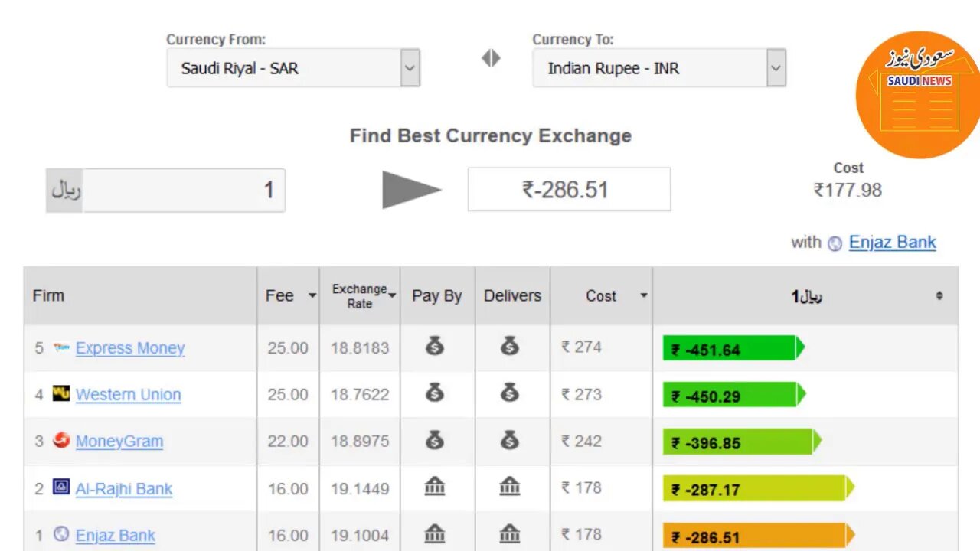Click the Enjaz Bank logo in table row
Viewport: 980px width, 551px height.
(x=61, y=533)
